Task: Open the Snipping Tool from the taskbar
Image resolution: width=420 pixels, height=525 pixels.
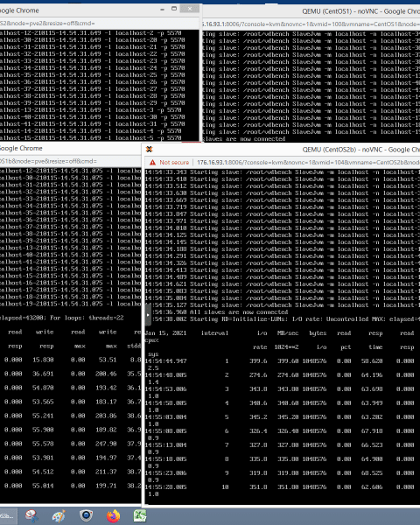Action: tap(31, 515)
